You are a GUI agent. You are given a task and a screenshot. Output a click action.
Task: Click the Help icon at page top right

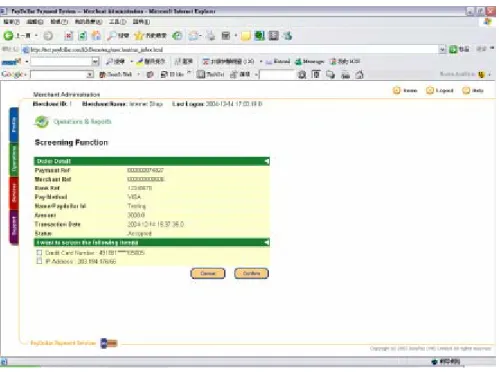pos(466,90)
